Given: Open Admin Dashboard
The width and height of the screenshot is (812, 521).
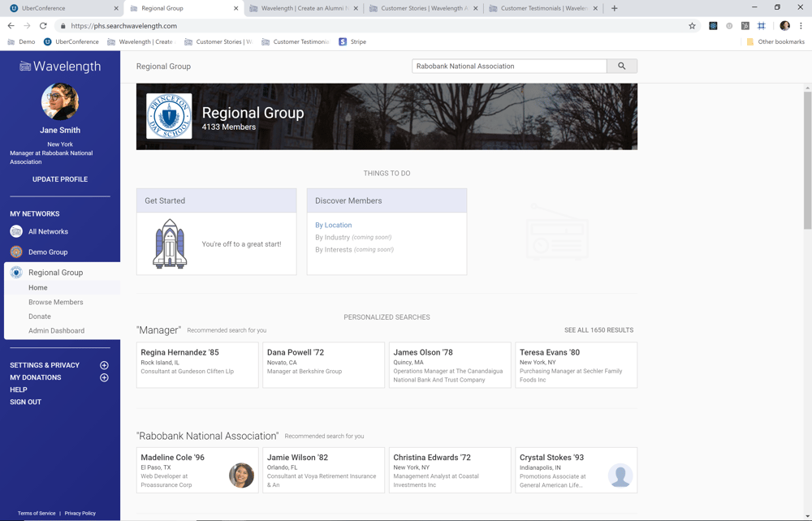Looking at the screenshot, I should click(56, 330).
